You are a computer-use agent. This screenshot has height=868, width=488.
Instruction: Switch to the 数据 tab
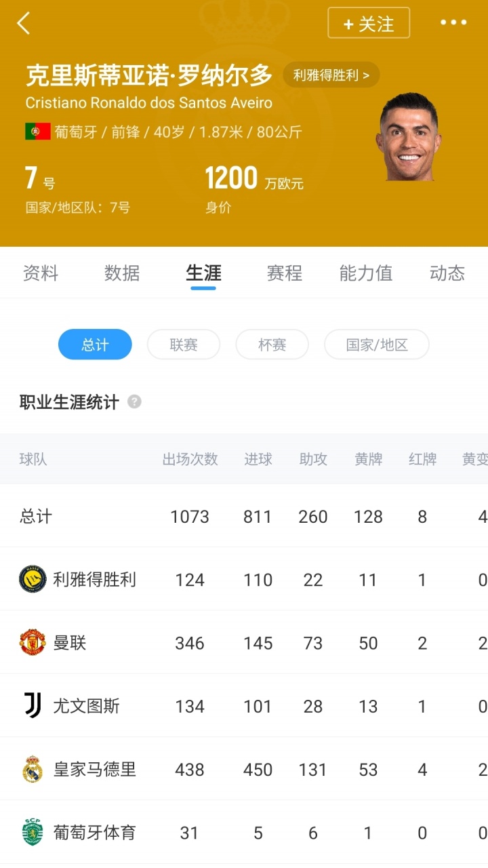(122, 273)
